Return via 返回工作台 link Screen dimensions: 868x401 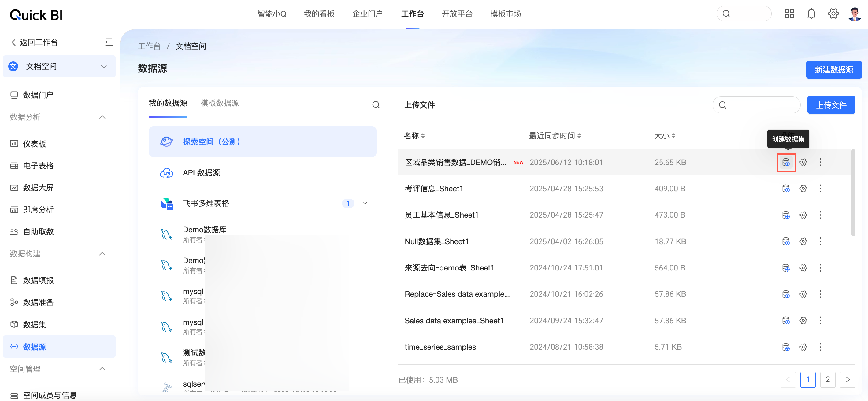tap(35, 42)
